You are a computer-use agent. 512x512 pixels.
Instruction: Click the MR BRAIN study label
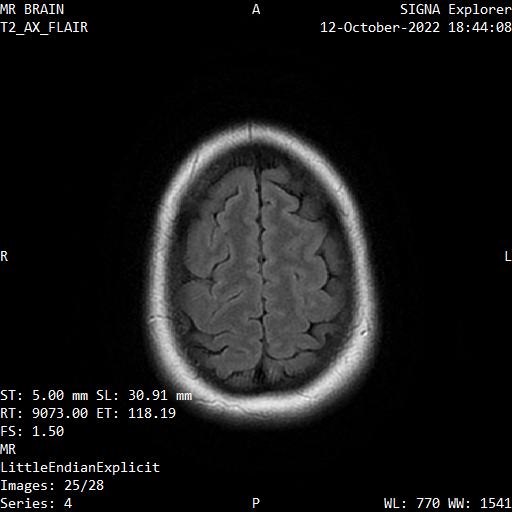click(x=32, y=9)
